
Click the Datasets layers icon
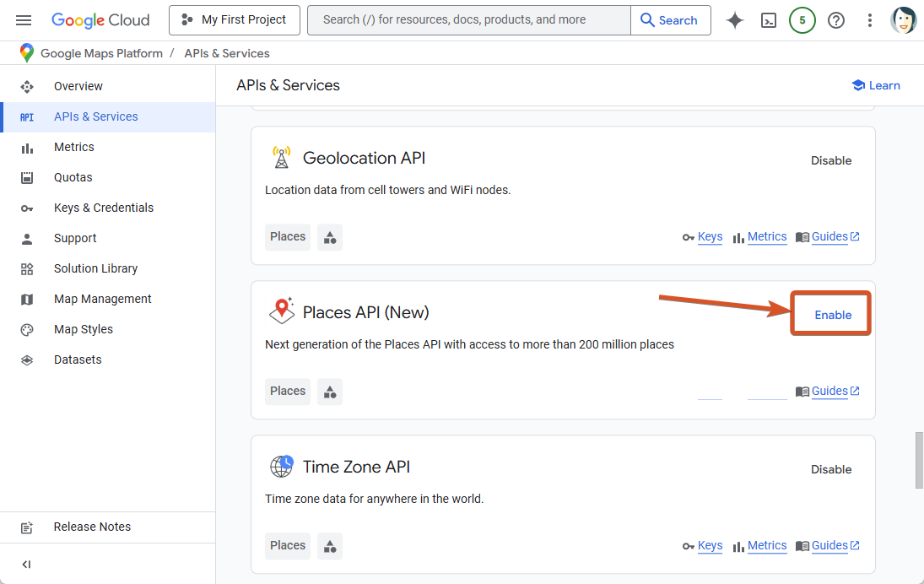click(27, 360)
